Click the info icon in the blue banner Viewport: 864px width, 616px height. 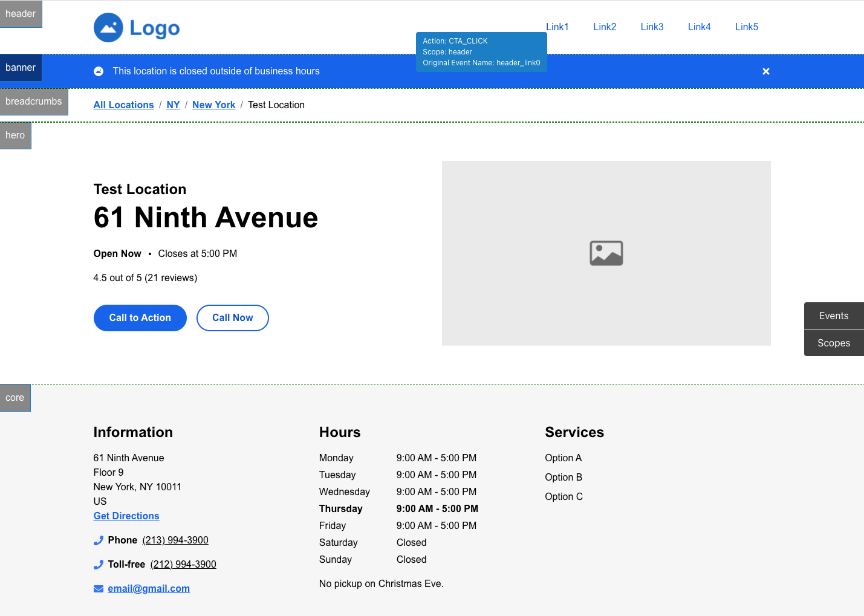(99, 71)
